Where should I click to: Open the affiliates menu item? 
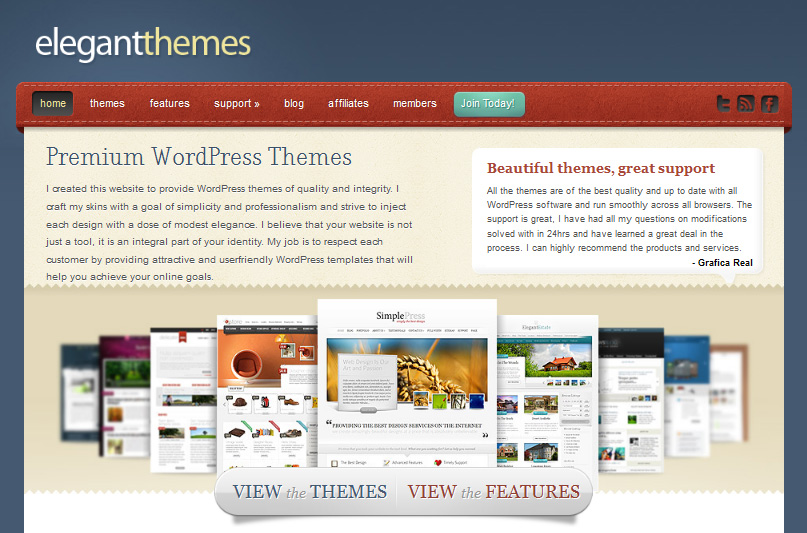pyautogui.click(x=348, y=103)
